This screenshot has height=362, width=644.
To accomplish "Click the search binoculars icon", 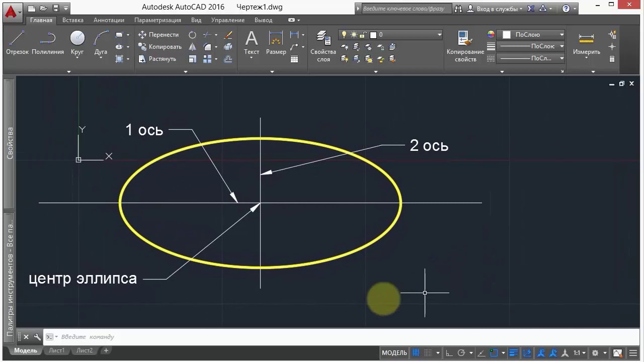I will click(458, 9).
